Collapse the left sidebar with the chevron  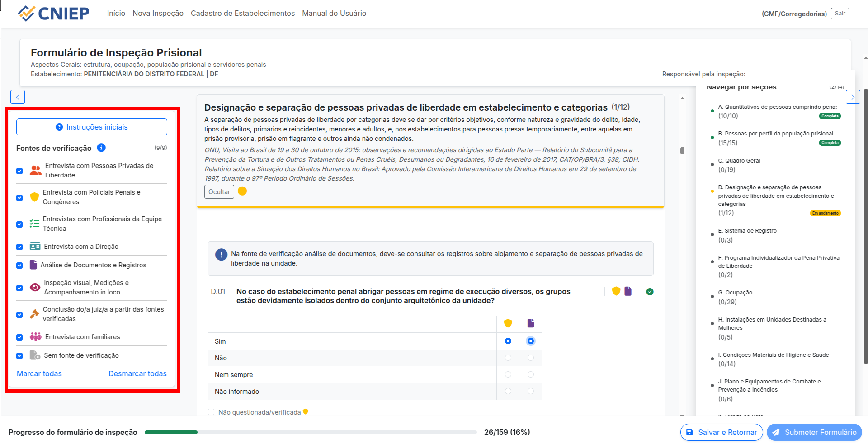point(17,97)
